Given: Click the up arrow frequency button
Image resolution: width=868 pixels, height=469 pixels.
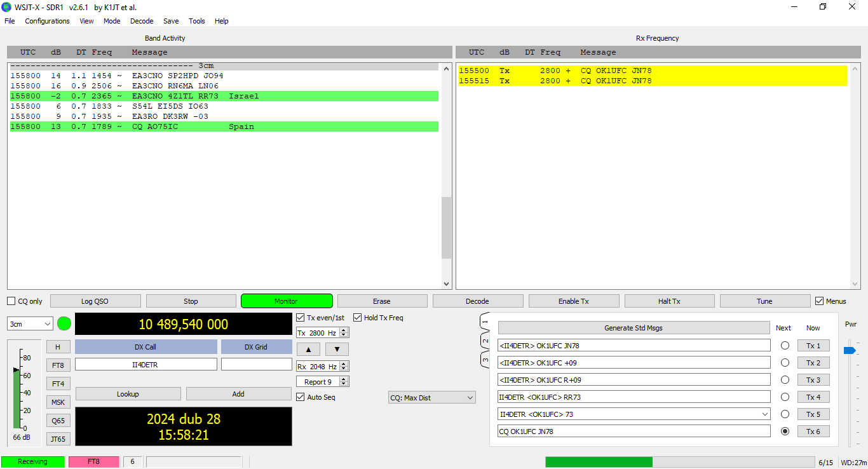Looking at the screenshot, I should (308, 349).
